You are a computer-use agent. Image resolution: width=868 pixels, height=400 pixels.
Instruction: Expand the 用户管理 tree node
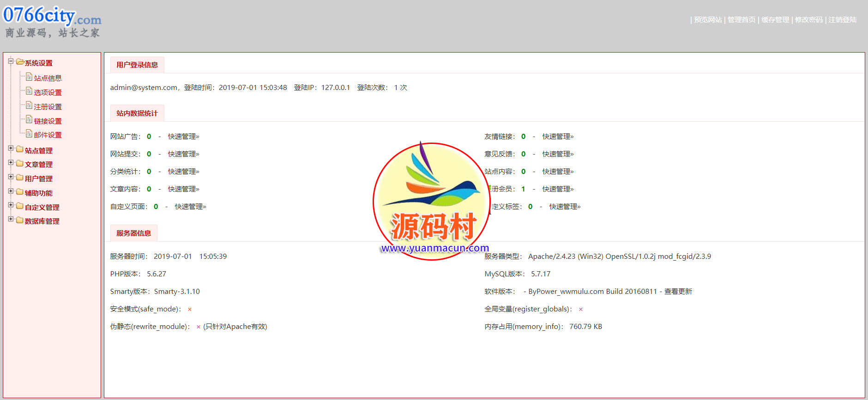tap(11, 177)
